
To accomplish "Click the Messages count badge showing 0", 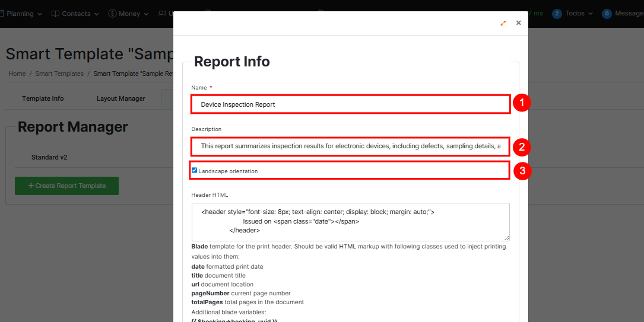I will (x=607, y=14).
